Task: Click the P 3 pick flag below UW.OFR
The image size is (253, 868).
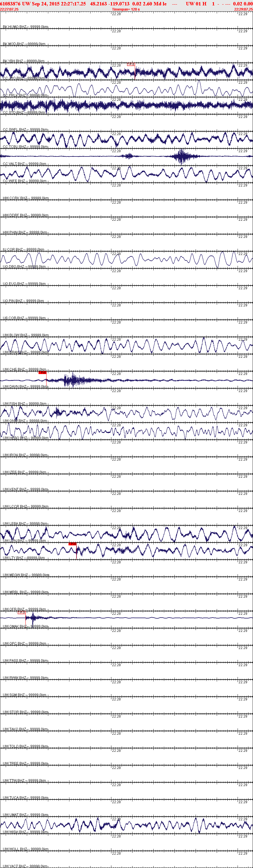Action: click(x=22, y=612)
